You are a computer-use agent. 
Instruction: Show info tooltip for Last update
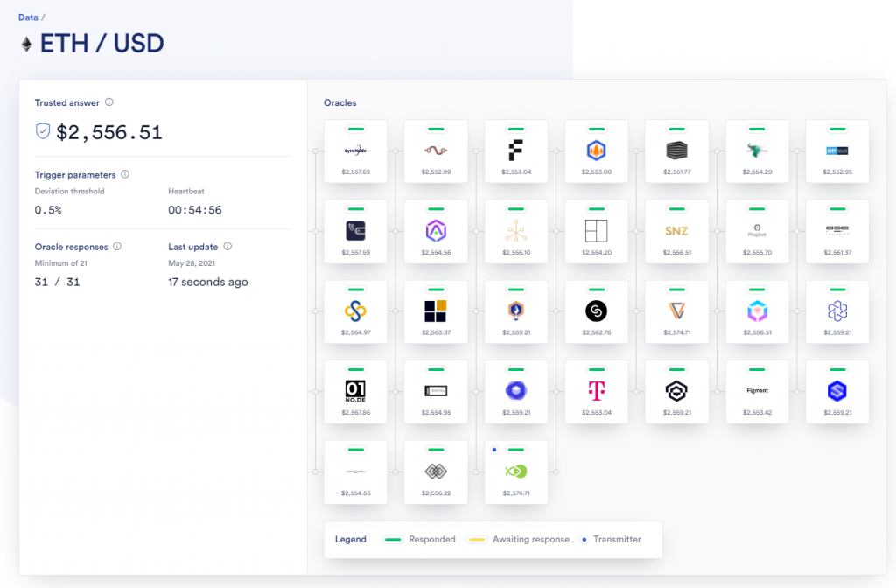tap(227, 246)
